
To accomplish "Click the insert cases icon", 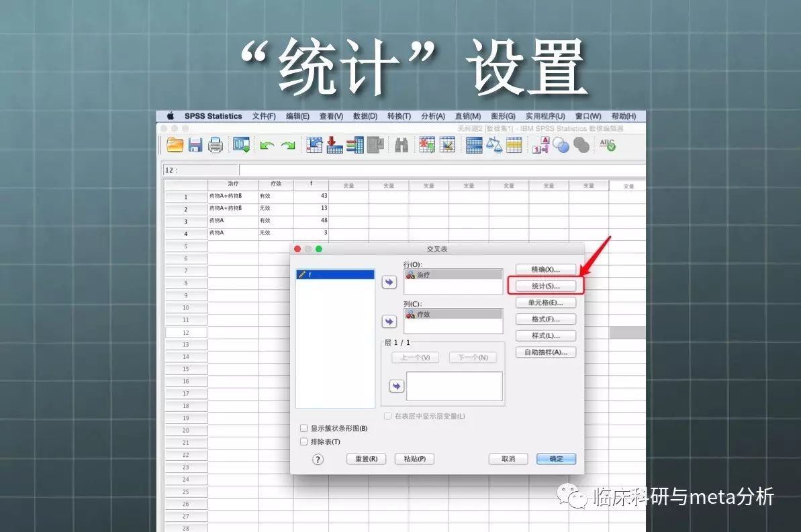I will pos(427,145).
